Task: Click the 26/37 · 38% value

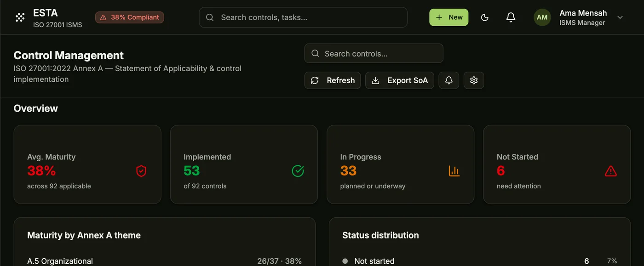Action: coord(279,261)
